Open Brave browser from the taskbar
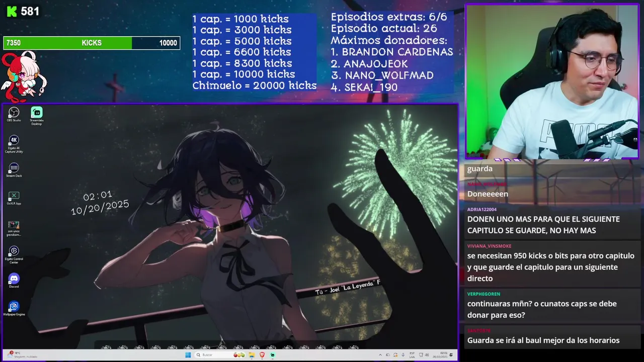The height and width of the screenshot is (362, 644). click(x=262, y=355)
